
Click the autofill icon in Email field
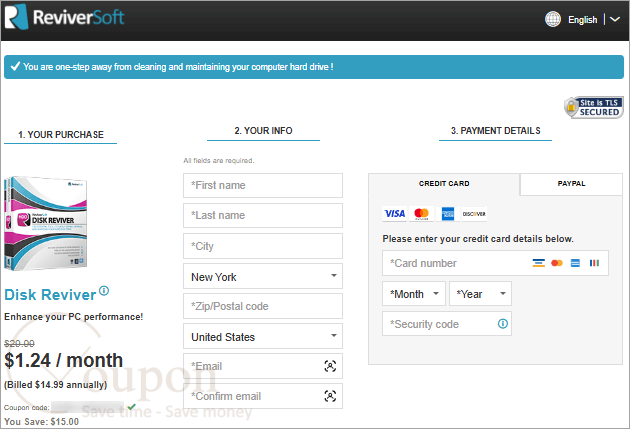[x=330, y=366]
